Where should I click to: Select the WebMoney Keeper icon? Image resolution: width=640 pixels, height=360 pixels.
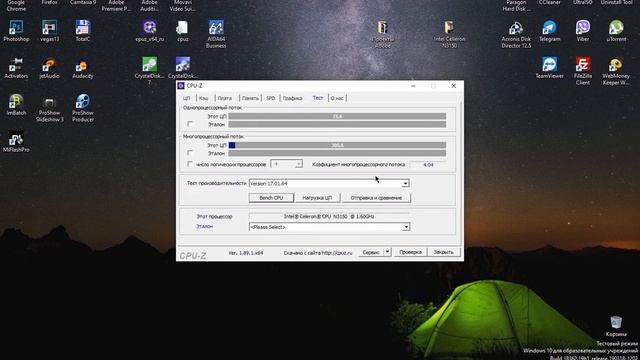pos(616,71)
